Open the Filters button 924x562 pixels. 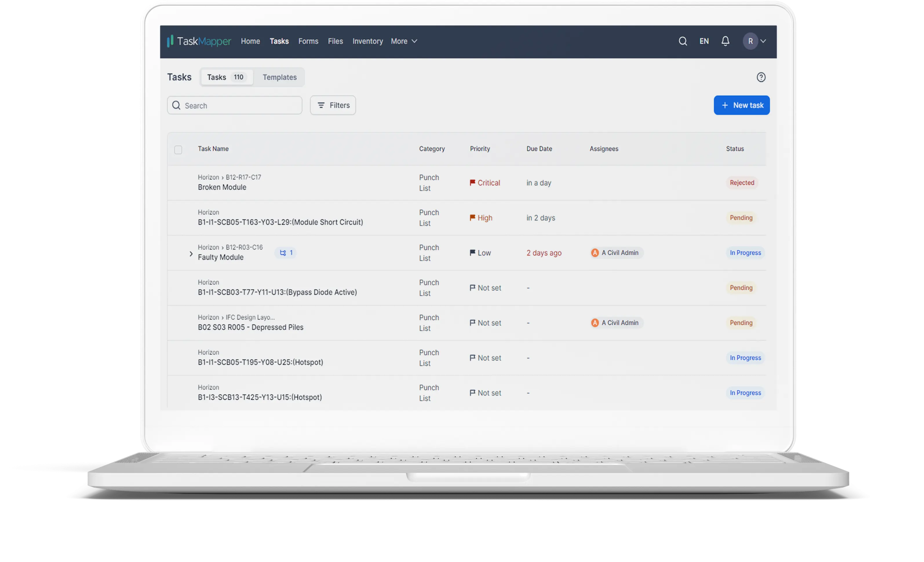click(333, 105)
